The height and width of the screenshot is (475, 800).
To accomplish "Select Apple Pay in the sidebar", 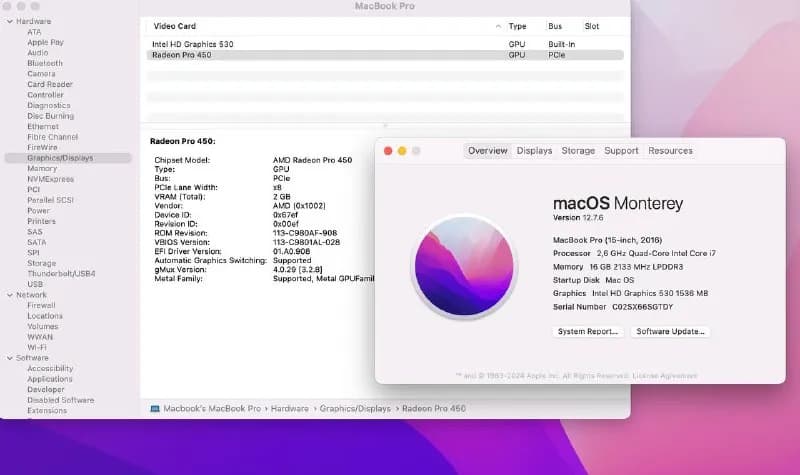I will (x=45, y=42).
